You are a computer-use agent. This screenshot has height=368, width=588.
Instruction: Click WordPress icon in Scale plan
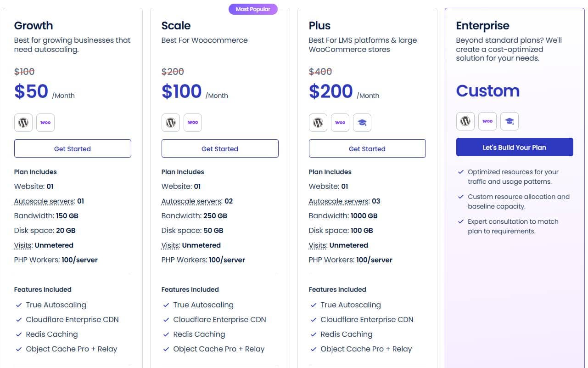coord(171,123)
